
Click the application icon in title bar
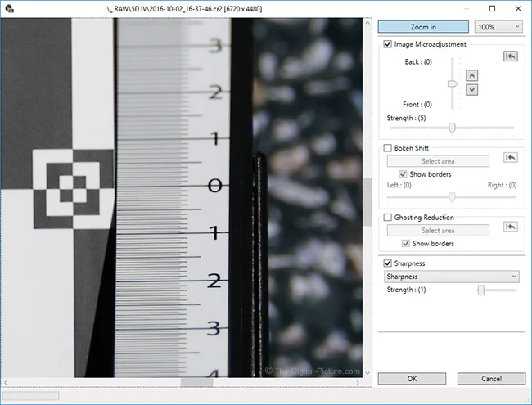coord(10,8)
